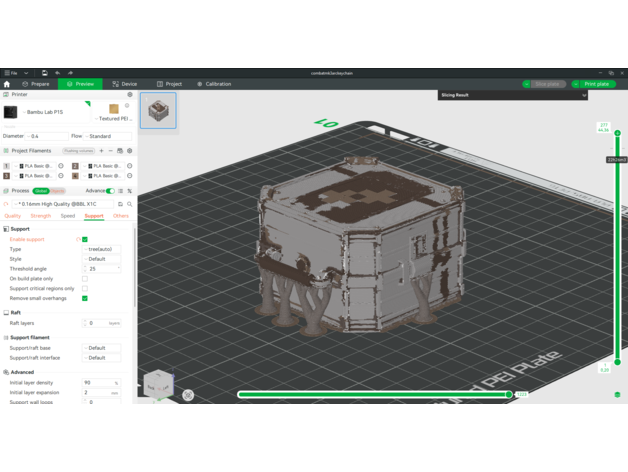Remove a filament with the minus icon
628x472 pixels.
tap(111, 151)
